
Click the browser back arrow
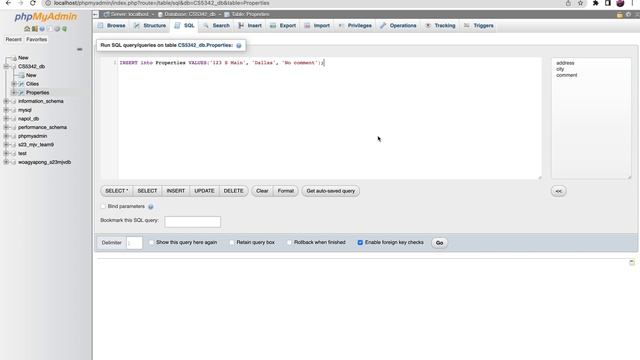tap(8, 3)
